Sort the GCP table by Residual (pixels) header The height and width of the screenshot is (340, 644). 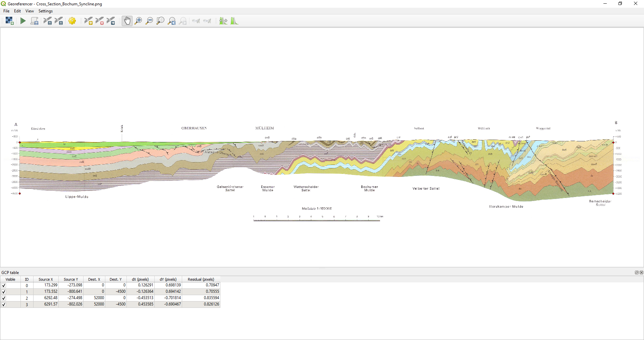[x=201, y=279]
